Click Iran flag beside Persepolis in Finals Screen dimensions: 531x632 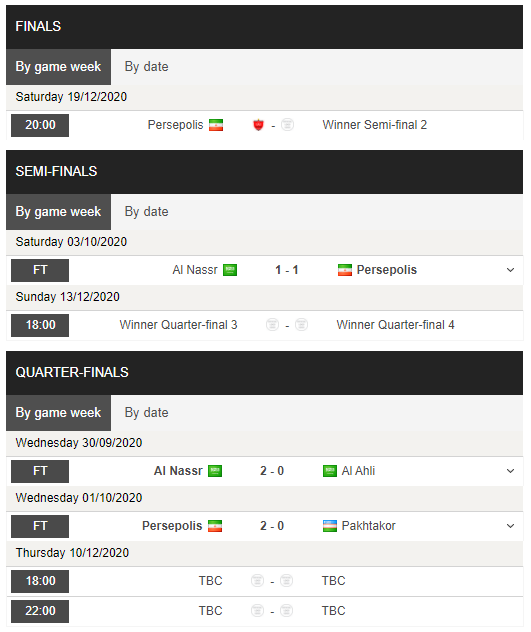[216, 125]
